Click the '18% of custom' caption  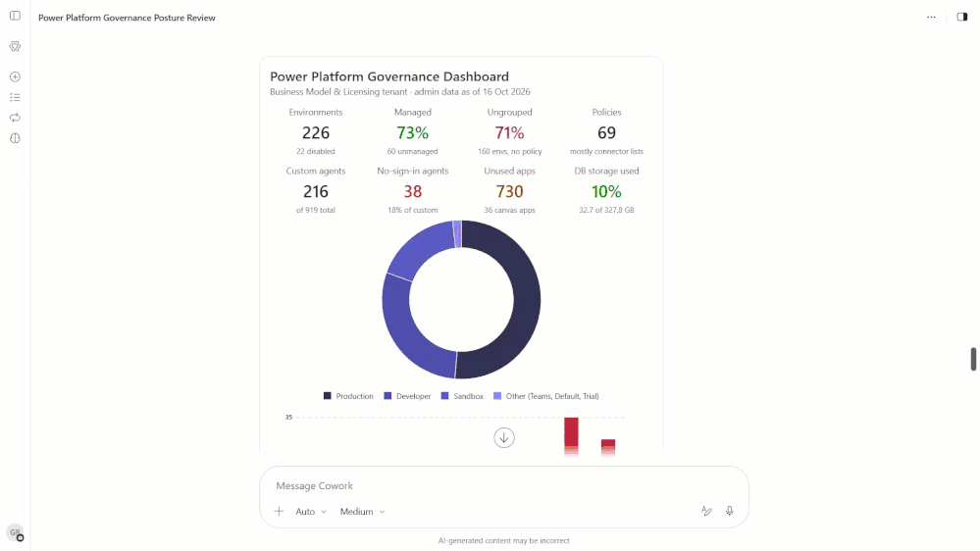tap(412, 210)
